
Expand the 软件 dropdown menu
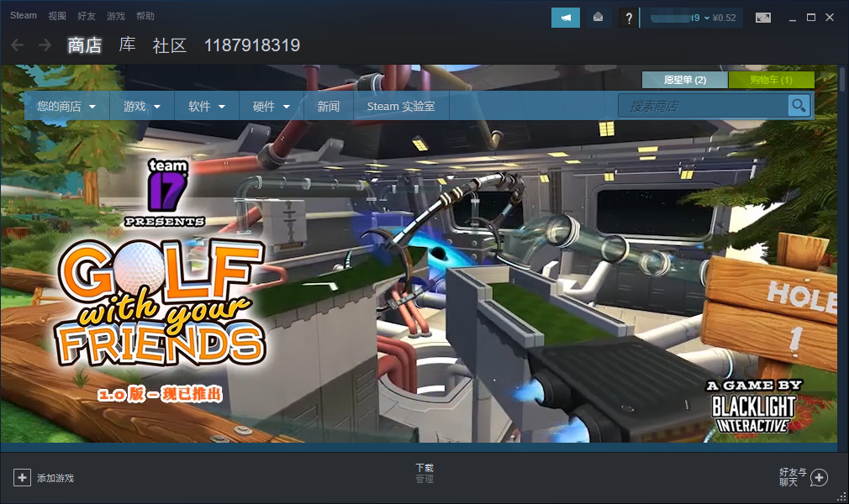click(x=207, y=107)
